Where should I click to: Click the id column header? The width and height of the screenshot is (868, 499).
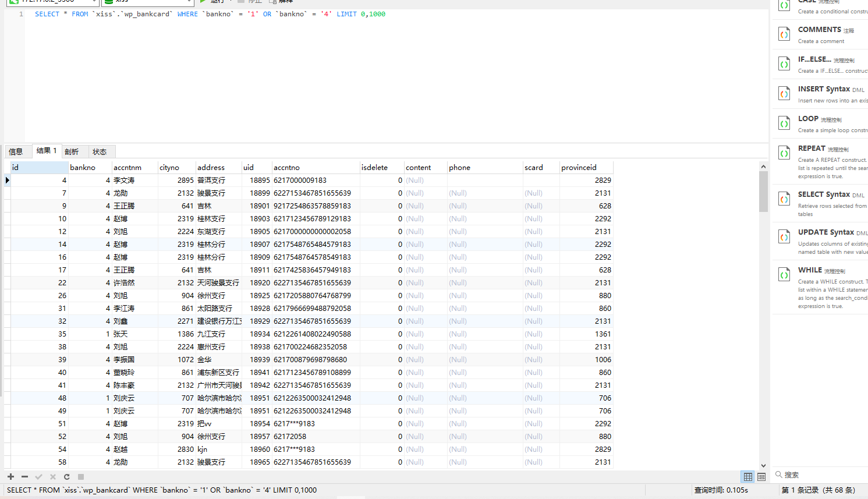pyautogui.click(x=39, y=168)
